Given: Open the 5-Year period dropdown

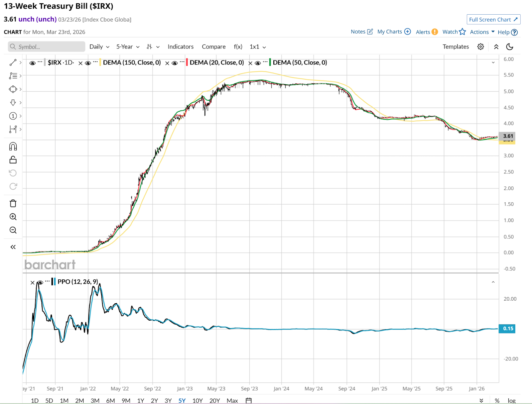Looking at the screenshot, I should [128, 47].
